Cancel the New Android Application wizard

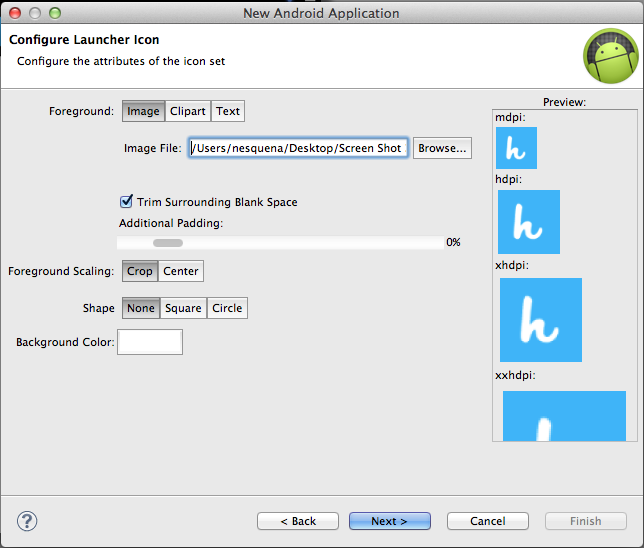coord(488,521)
